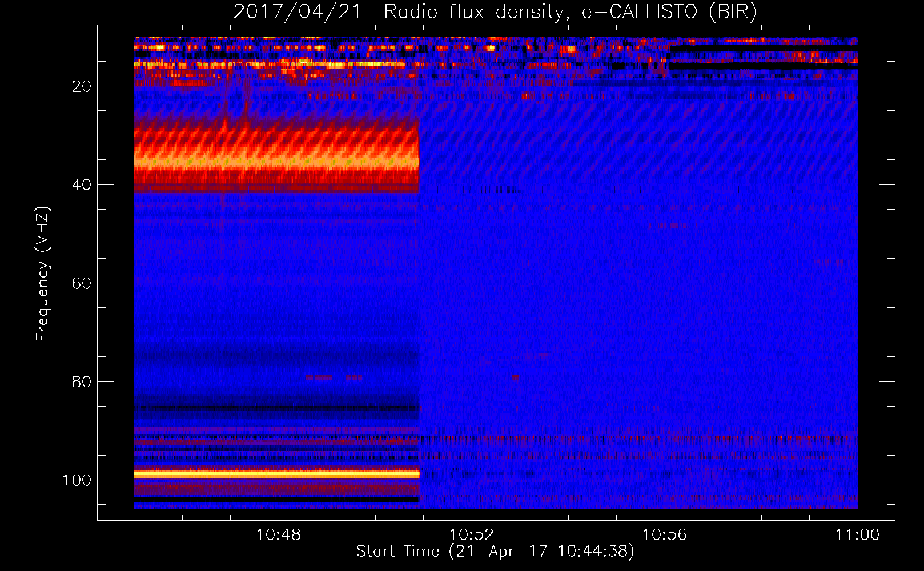Click the 10:52 time axis label

(x=472, y=535)
